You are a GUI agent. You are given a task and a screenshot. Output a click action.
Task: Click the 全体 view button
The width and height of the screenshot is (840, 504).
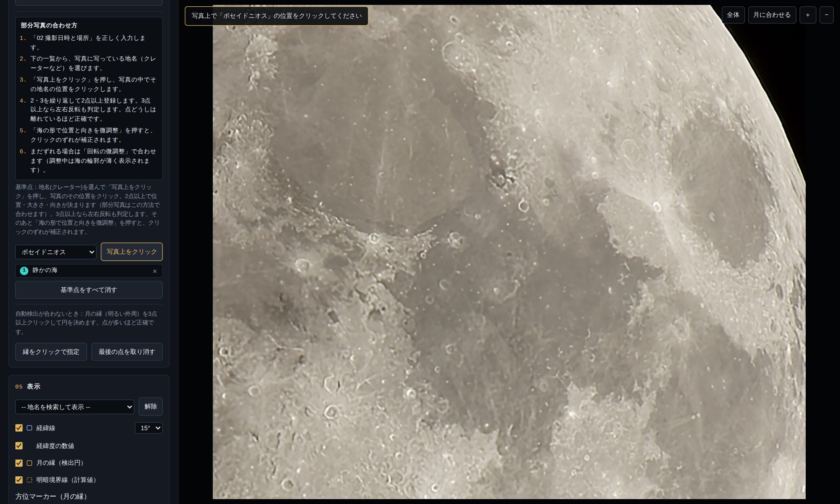pyautogui.click(x=733, y=15)
